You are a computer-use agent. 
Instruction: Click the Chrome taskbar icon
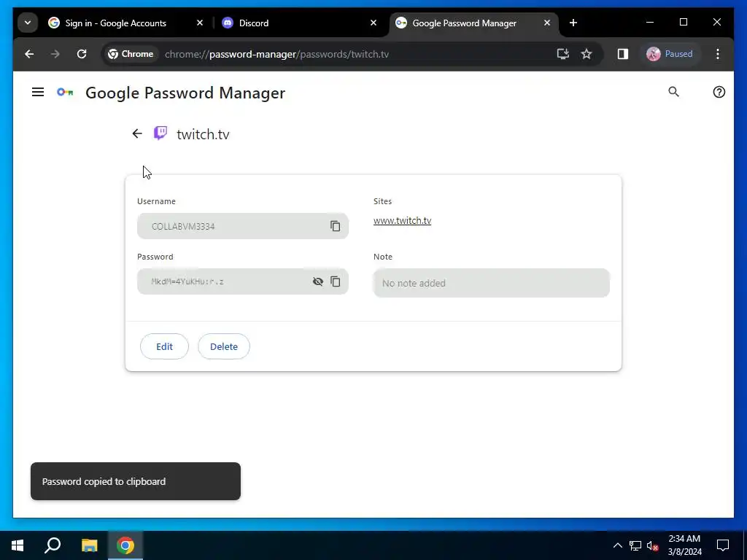(125, 545)
